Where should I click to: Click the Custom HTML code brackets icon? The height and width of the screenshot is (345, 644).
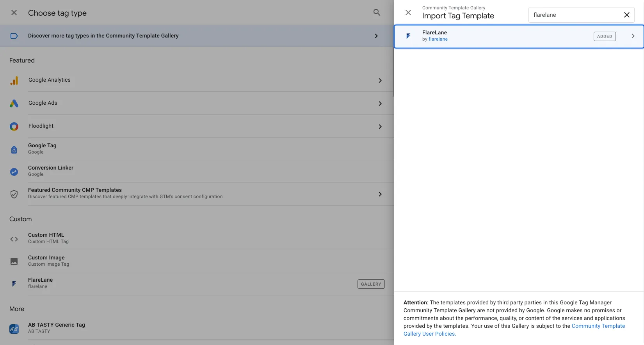click(14, 239)
